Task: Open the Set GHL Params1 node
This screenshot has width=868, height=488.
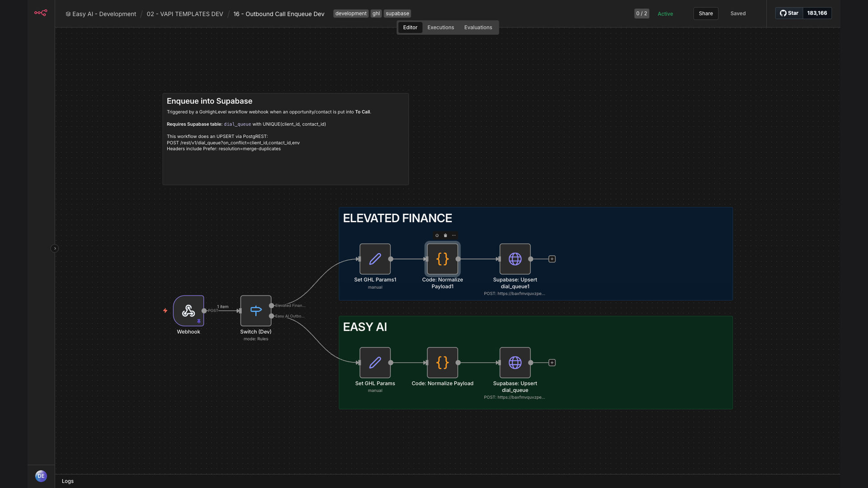Action: [375, 259]
